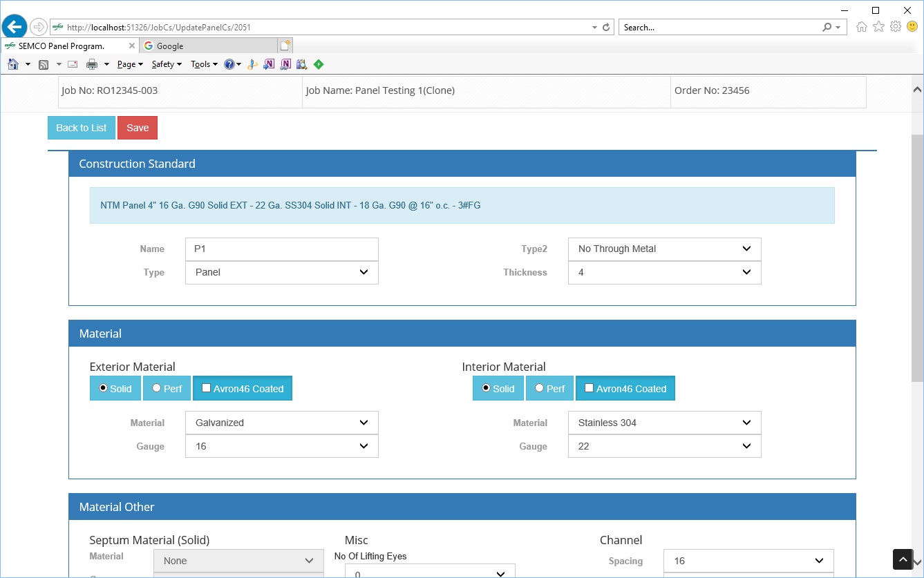Switch to the Google tab
The image size is (924, 578).
click(207, 46)
